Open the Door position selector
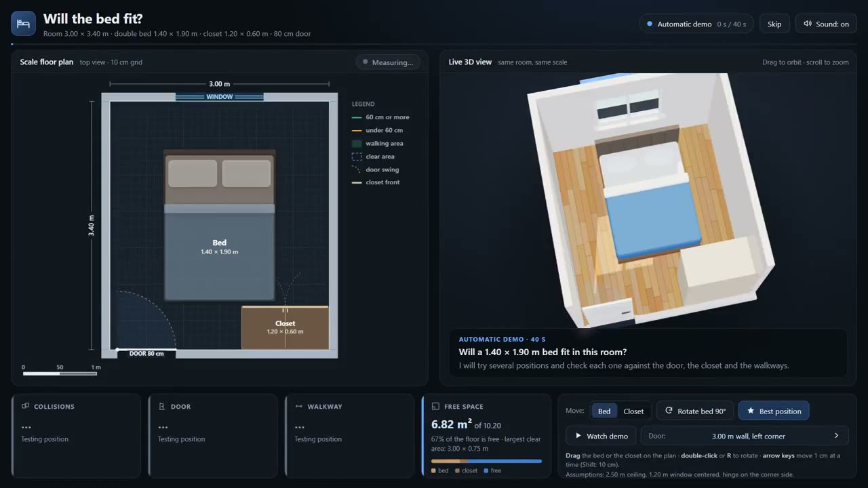This screenshot has width=868, height=488. coord(745,436)
